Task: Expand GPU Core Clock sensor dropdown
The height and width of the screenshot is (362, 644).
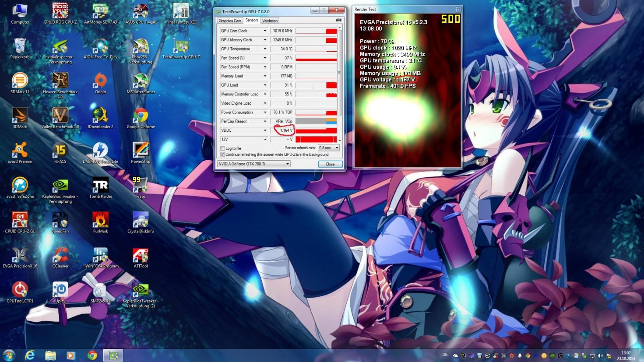Action: [x=265, y=31]
